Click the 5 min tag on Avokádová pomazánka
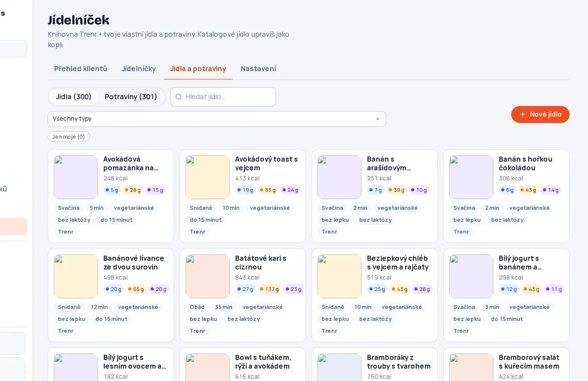Screen dimensions: 588x381 click(97, 208)
